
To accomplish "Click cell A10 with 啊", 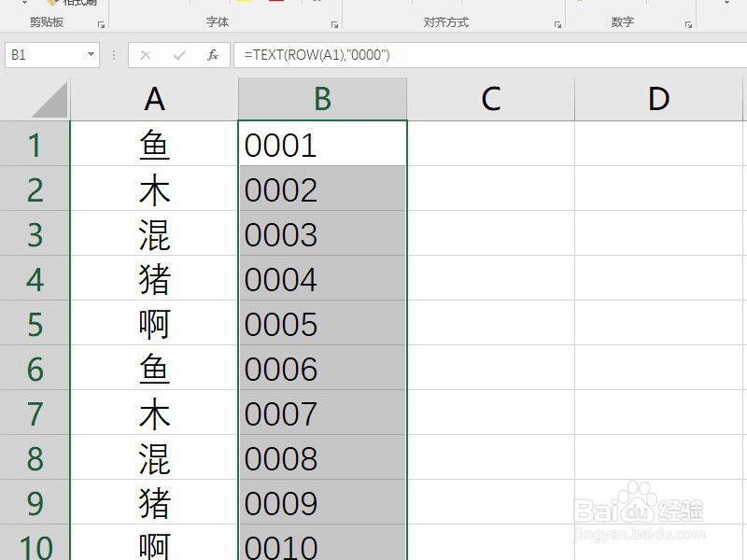I will pos(154,543).
